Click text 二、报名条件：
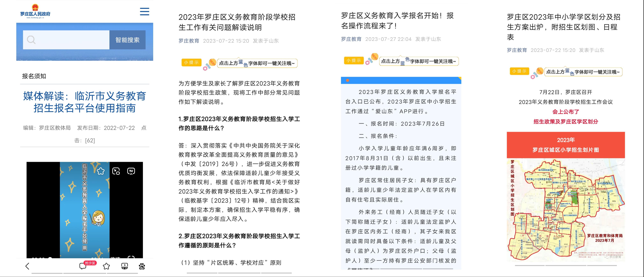The width and height of the screenshot is (644, 277). click(378, 136)
